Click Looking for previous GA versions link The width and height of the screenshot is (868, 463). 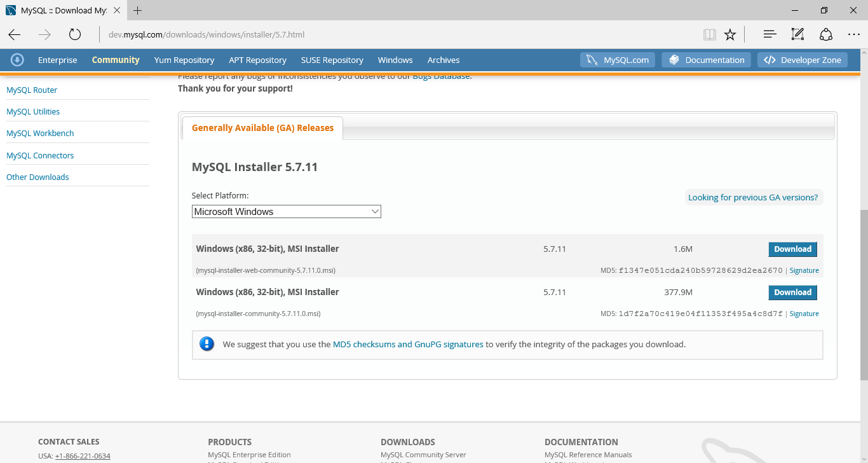pos(753,197)
